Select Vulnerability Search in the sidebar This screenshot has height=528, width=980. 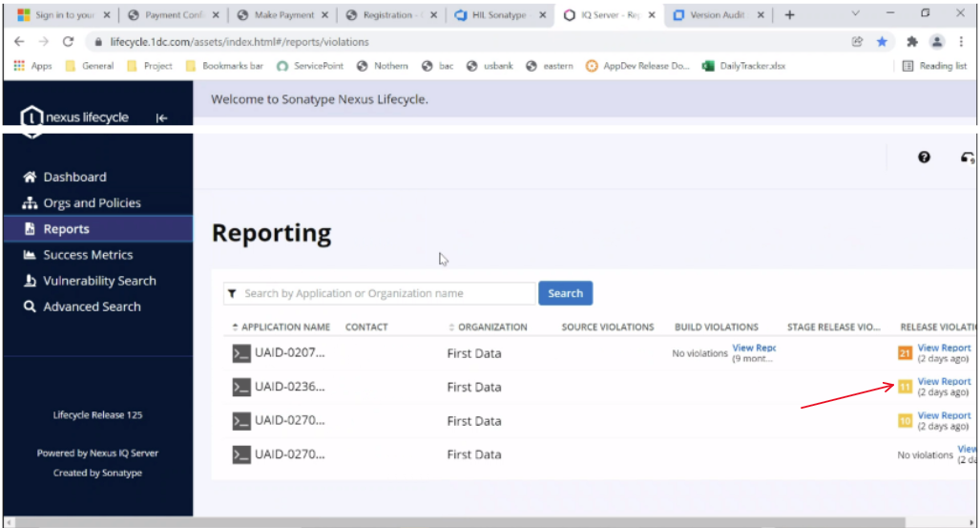click(98, 281)
